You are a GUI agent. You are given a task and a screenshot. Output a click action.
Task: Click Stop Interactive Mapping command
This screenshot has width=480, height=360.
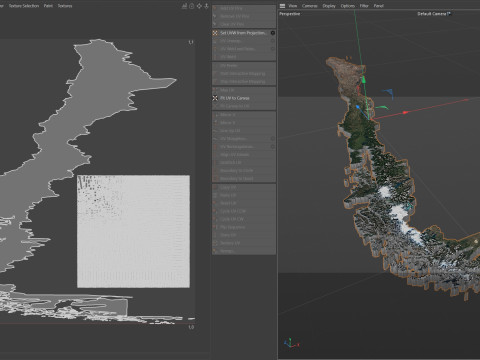click(x=244, y=81)
